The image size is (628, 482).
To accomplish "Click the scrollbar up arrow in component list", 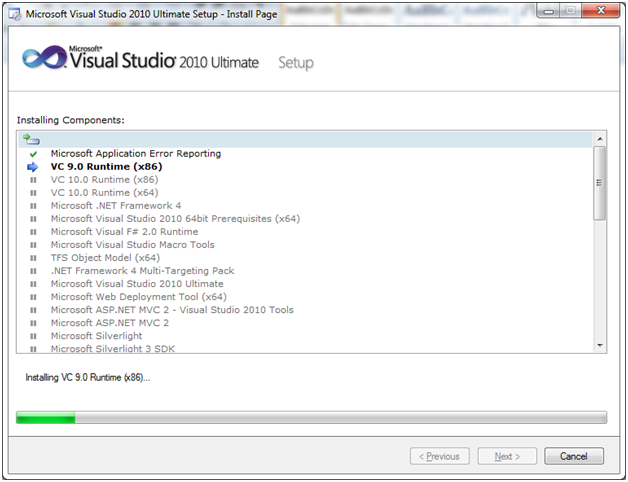I will point(600,139).
